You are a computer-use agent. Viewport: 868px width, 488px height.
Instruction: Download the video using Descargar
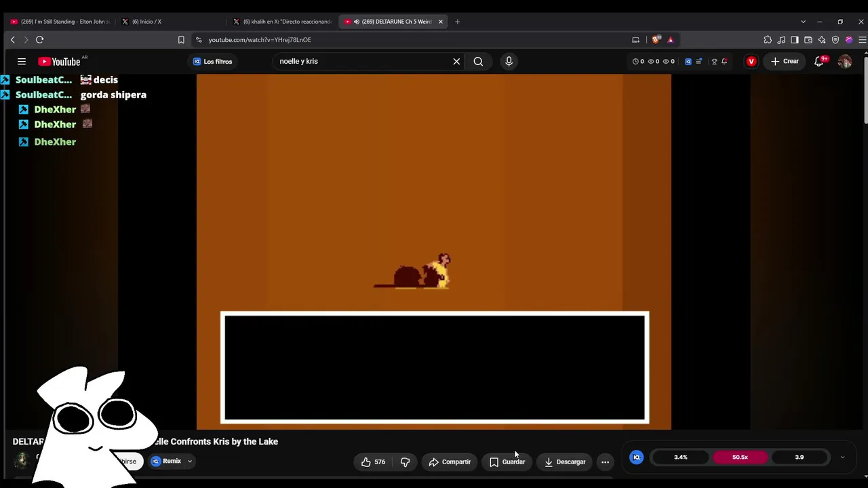click(565, 462)
